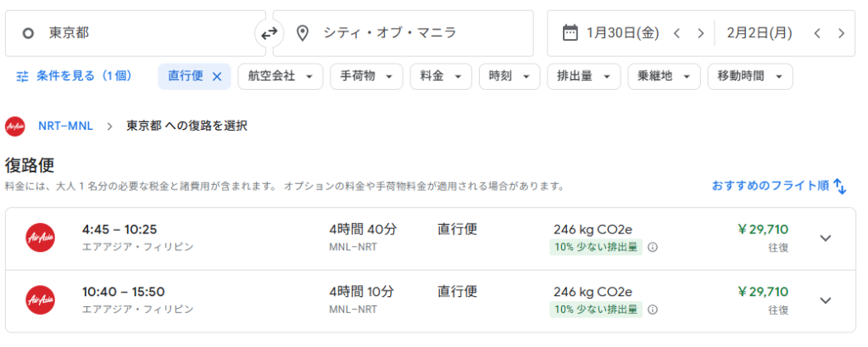Open the 手荷物 filter dropdown
The width and height of the screenshot is (868, 347).
366,76
